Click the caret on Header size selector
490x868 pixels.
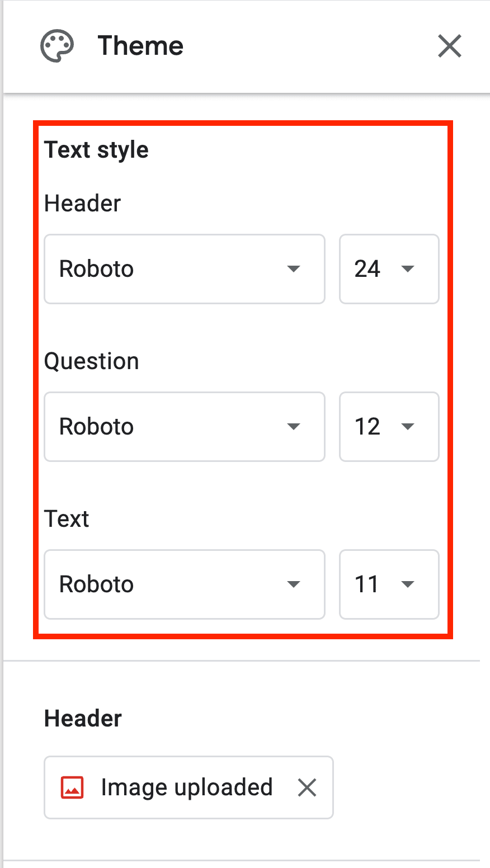408,269
